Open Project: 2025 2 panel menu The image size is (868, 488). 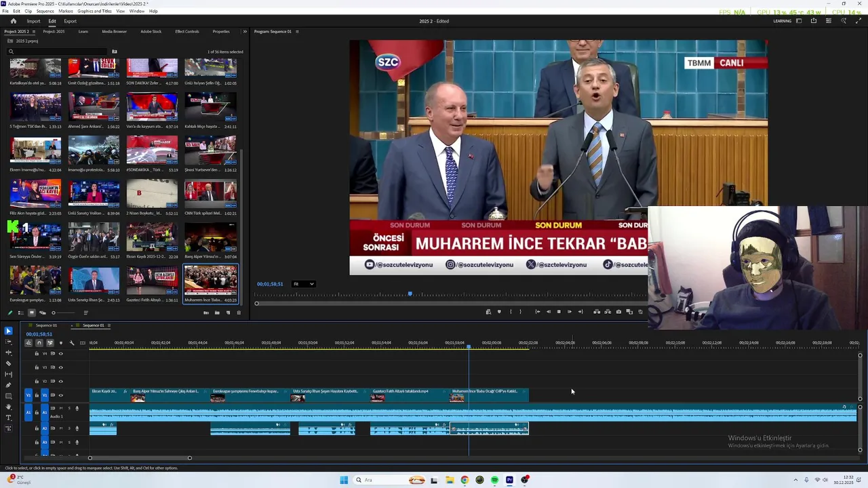(x=35, y=31)
